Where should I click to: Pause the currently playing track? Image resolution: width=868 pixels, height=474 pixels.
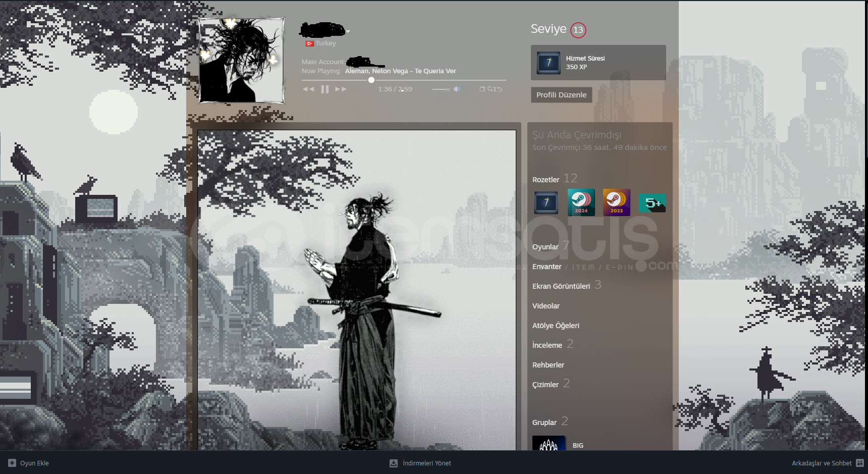coord(325,89)
